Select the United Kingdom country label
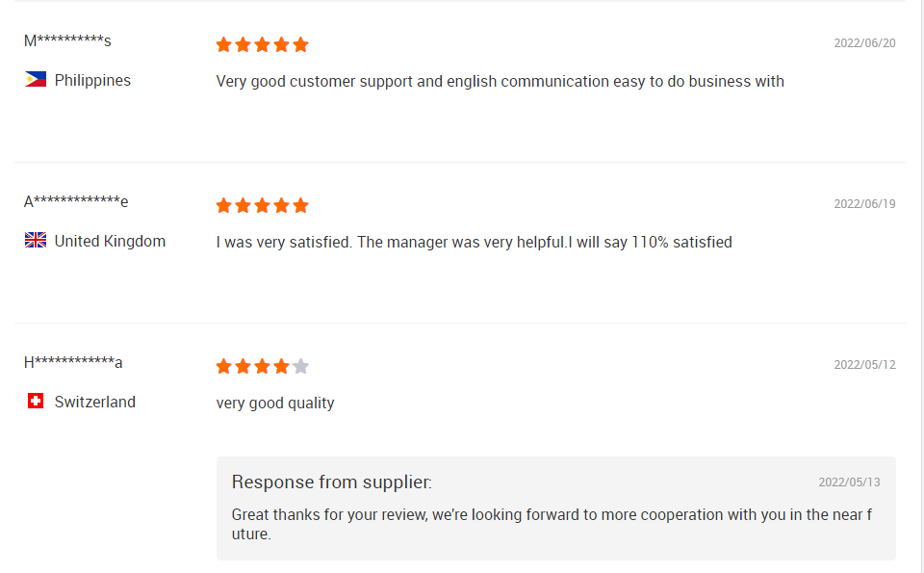This screenshot has width=924, height=573. [110, 241]
